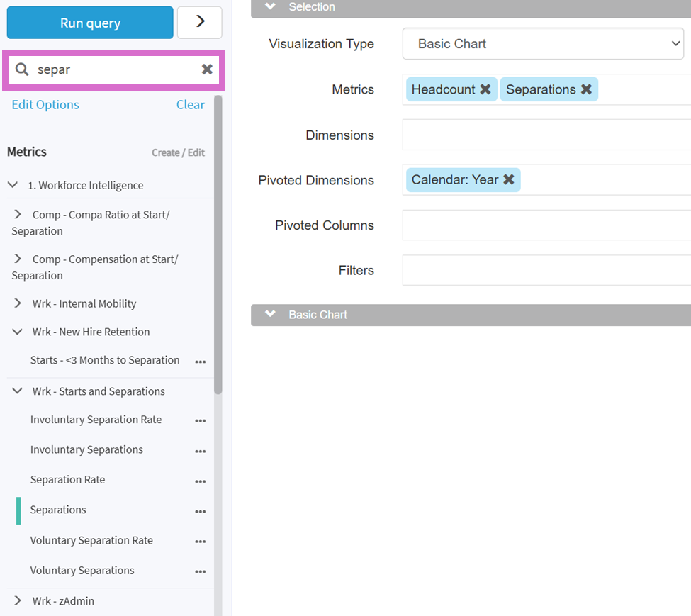Collapse the Wrk - Starts and Separations group
Screen dimensions: 691x616
pos(18,391)
